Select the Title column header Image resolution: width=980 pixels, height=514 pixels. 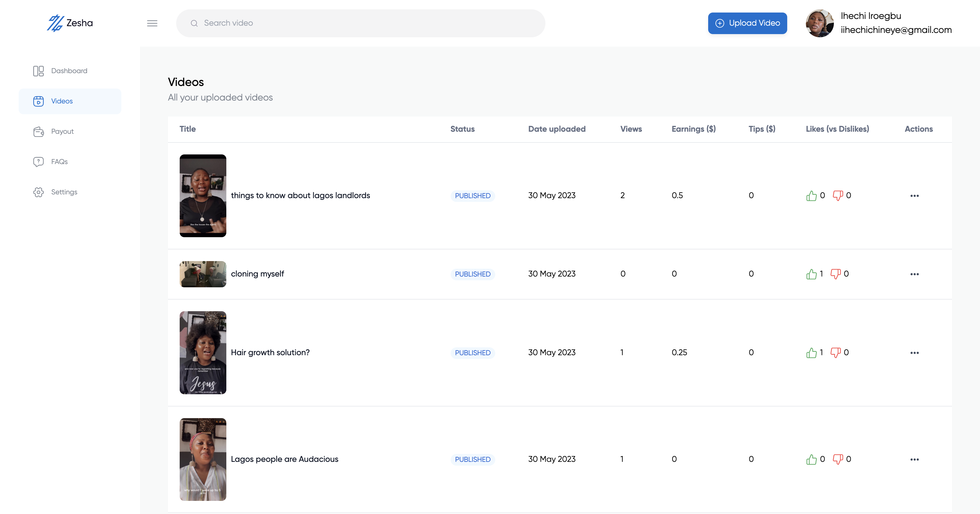(x=188, y=129)
